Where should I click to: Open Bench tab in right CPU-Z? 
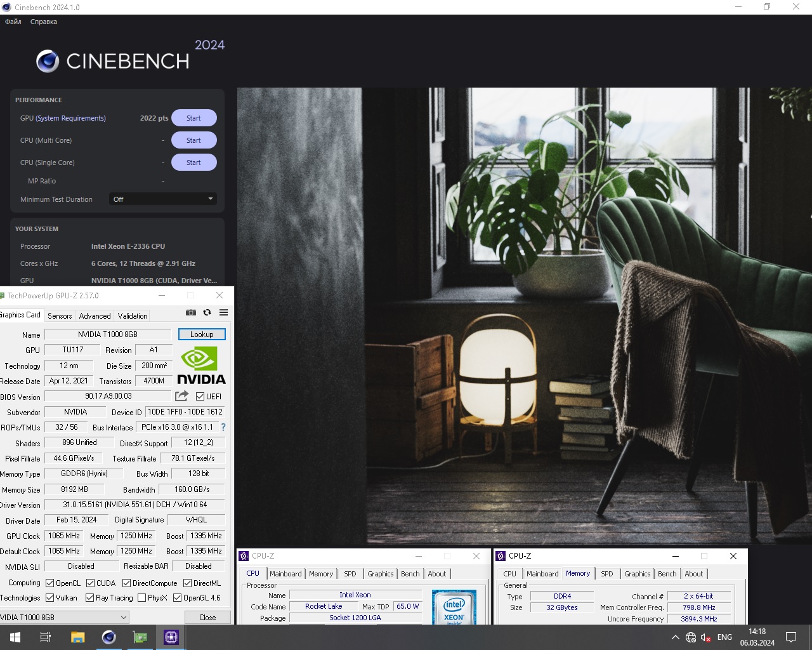tap(667, 574)
